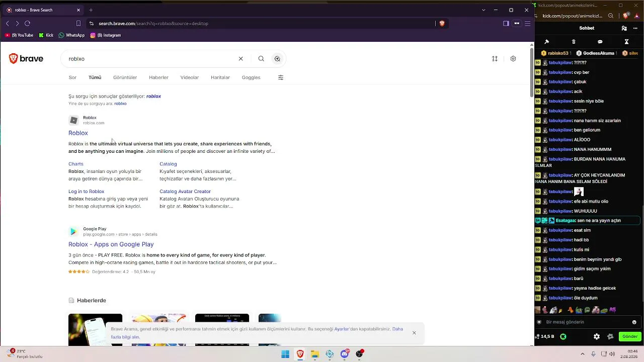Switch to the Haberler tab
The height and width of the screenshot is (362, 644).
158,77
